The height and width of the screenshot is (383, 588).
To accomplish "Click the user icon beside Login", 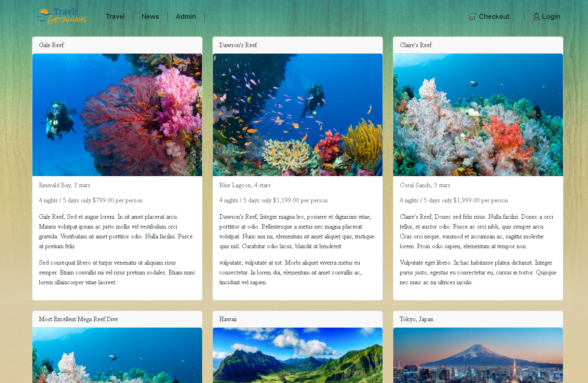I will click(x=536, y=16).
